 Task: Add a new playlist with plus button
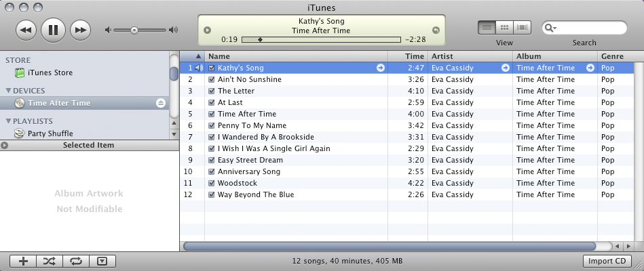23,261
